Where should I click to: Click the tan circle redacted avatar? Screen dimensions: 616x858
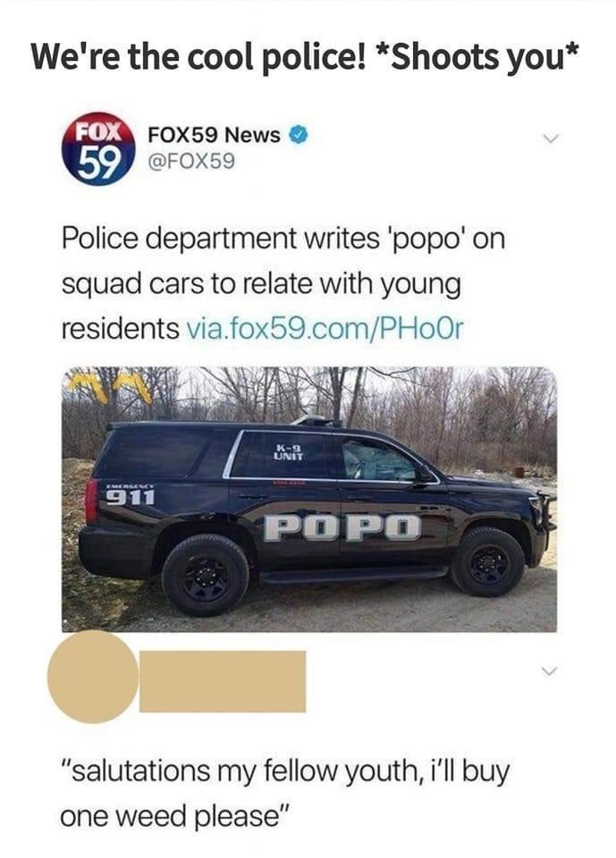pyautogui.click(x=93, y=677)
